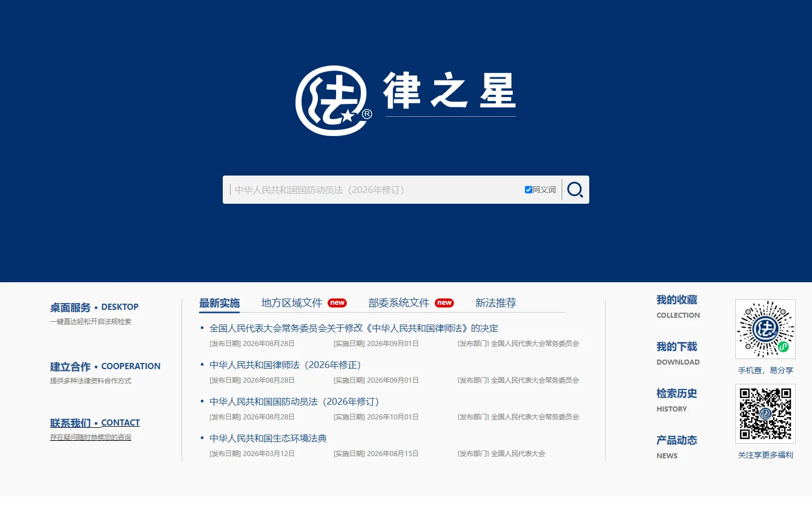Click the 律之星 circular logo
812x508 pixels.
click(333, 101)
